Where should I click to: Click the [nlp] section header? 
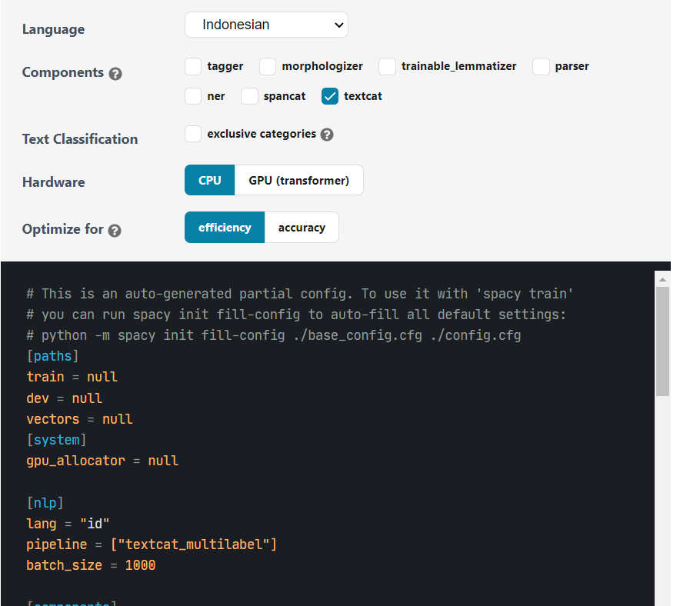pyautogui.click(x=45, y=503)
